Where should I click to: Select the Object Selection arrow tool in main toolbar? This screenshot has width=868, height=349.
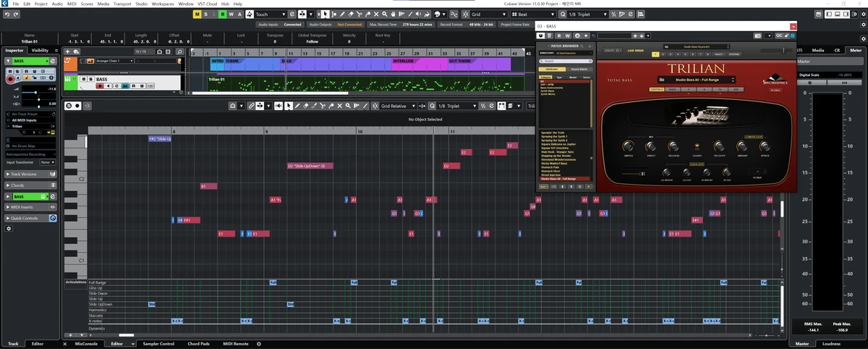pos(325,14)
